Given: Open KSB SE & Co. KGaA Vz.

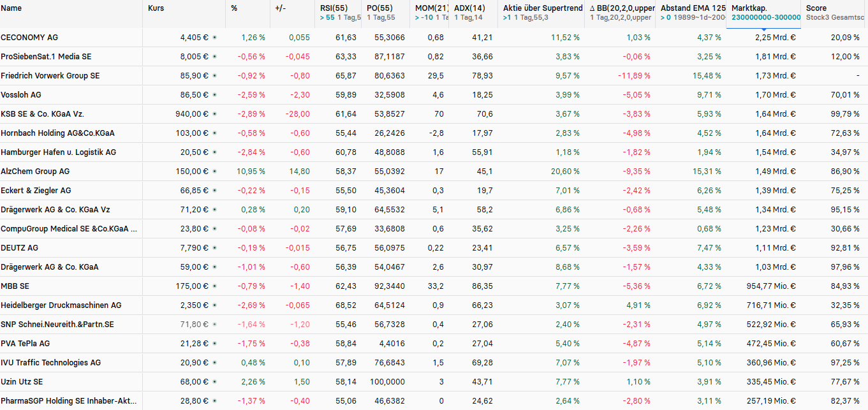Looking at the screenshot, I should 43,114.
